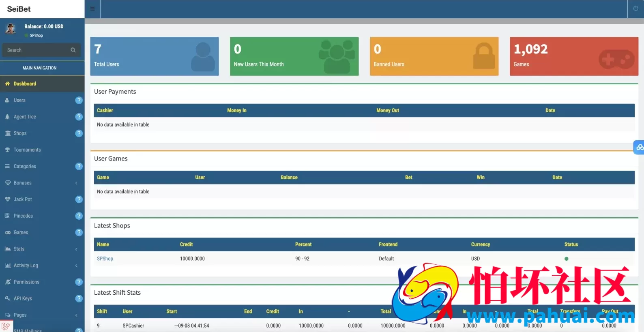Toggle the sidebar hamburger menu icon
Viewport: 644px width, 332px height.
coord(92,9)
